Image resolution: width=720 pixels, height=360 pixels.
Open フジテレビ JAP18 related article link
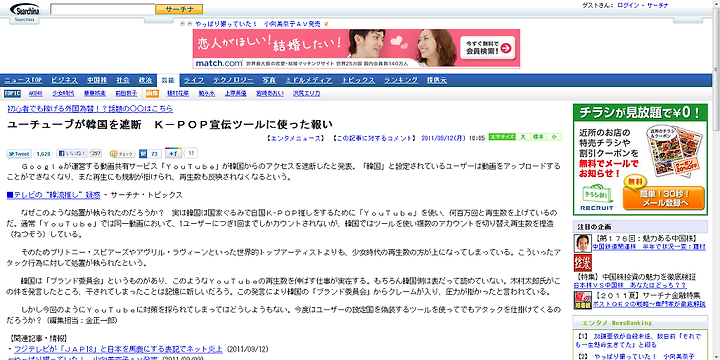click(x=118, y=348)
